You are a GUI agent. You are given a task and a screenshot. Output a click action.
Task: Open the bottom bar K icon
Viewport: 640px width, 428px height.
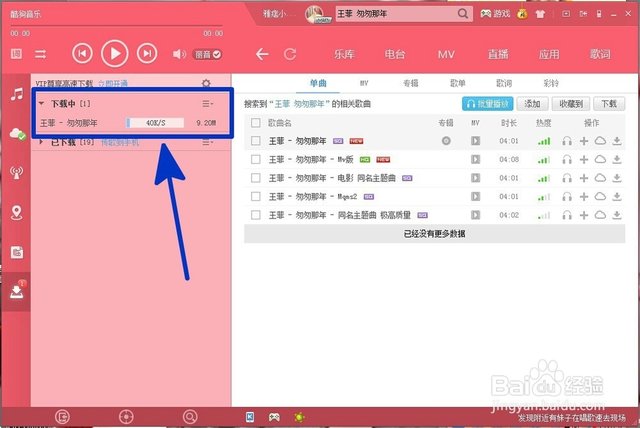[250, 417]
